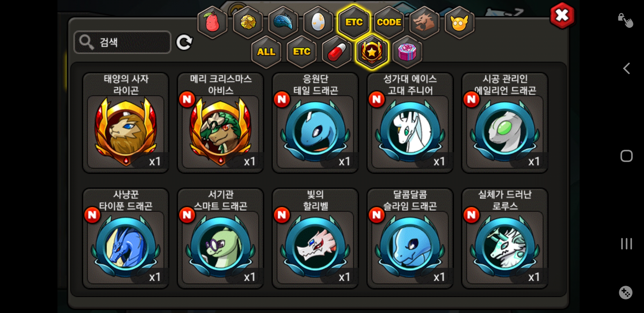Select the 응원단 테일 드래곤 badge
The width and height of the screenshot is (644, 313).
tap(315, 123)
